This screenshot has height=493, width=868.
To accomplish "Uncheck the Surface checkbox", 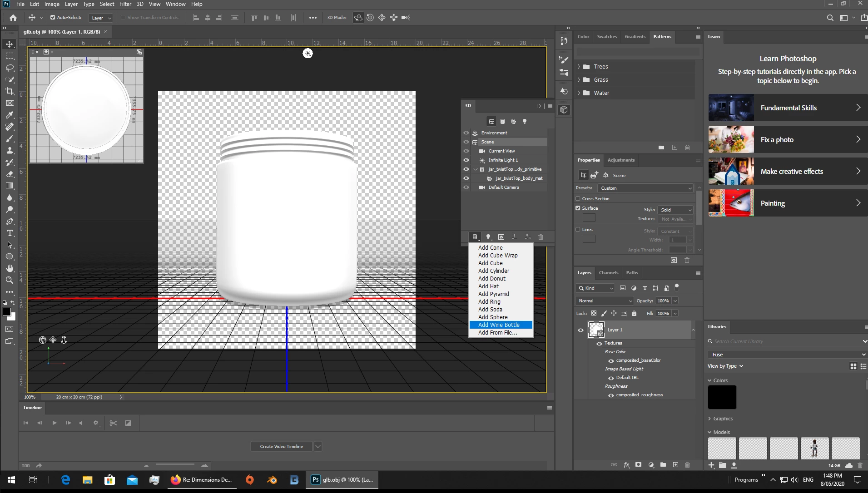I will (x=578, y=208).
